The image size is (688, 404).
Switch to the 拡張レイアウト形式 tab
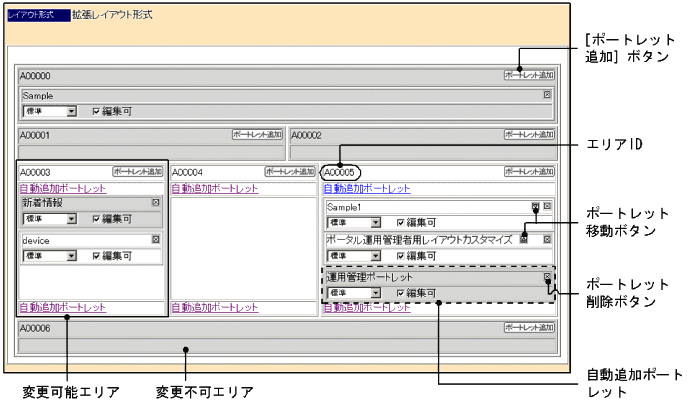click(112, 15)
